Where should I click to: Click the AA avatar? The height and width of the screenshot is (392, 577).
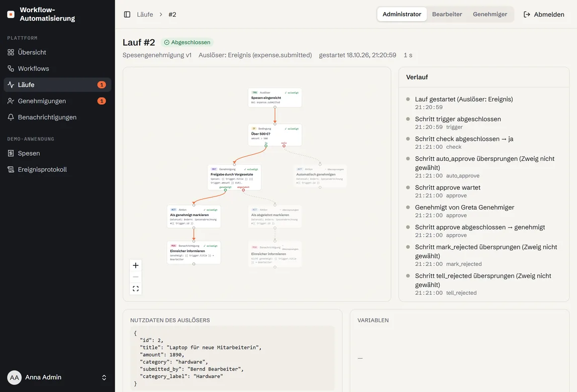pyautogui.click(x=15, y=377)
